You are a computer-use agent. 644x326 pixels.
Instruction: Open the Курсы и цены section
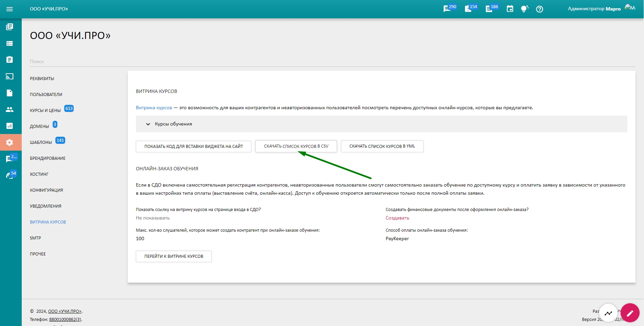(x=46, y=110)
